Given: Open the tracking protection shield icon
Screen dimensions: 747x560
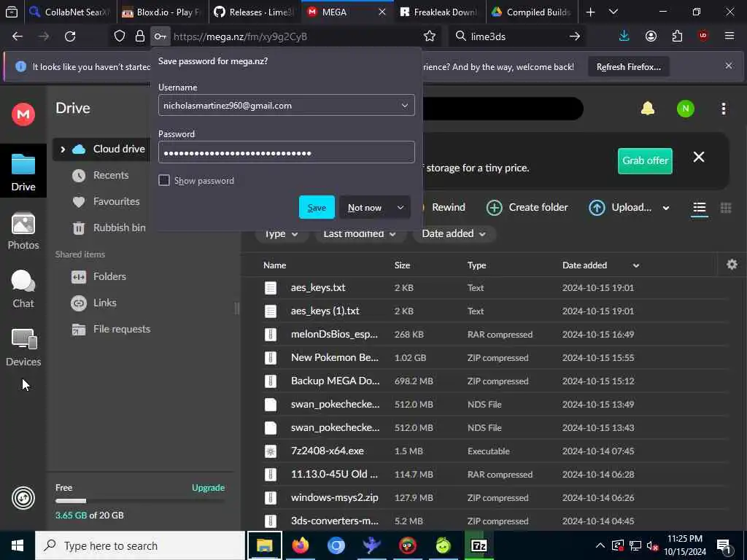Looking at the screenshot, I should coord(120,36).
